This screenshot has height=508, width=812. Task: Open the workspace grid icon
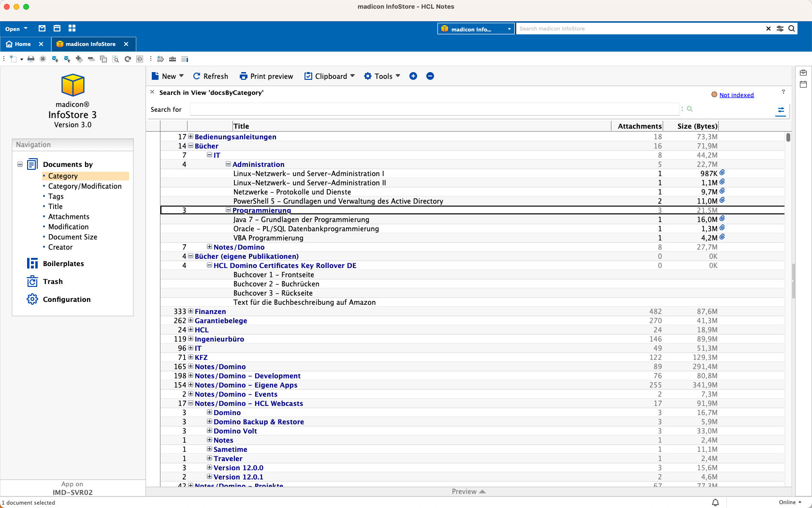click(72, 29)
